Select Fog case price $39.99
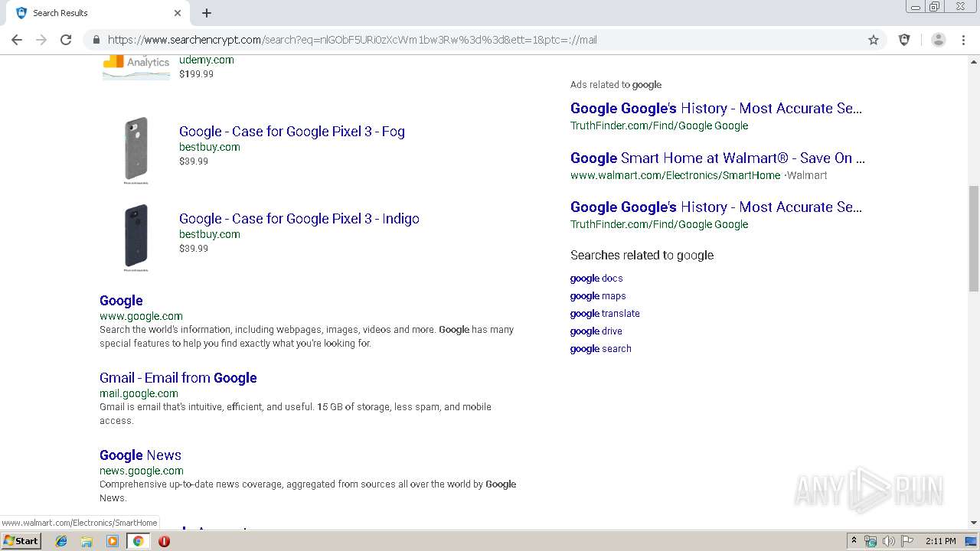This screenshot has height=551, width=980. [x=194, y=161]
